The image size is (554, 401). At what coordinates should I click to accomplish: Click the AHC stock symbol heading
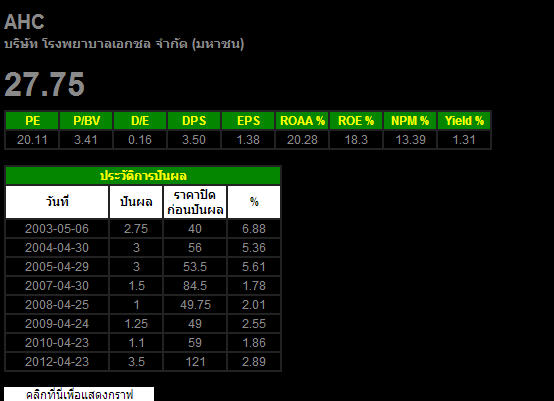pos(24,22)
